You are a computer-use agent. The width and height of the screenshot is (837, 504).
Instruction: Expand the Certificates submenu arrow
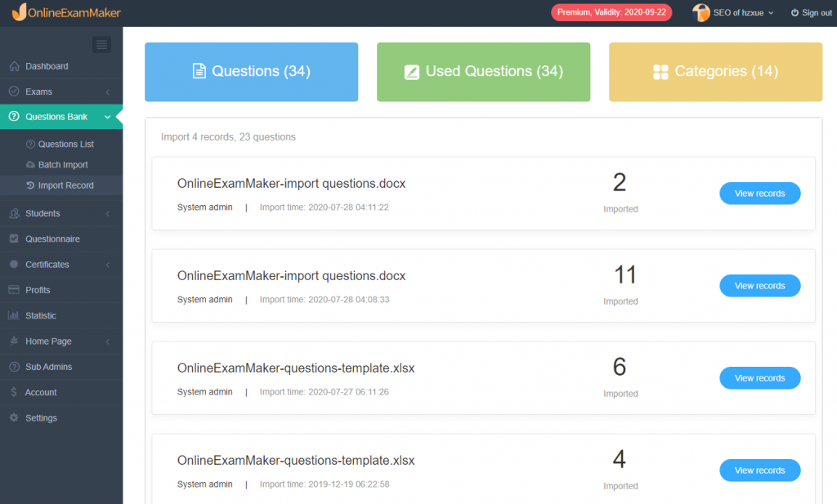tap(108, 265)
